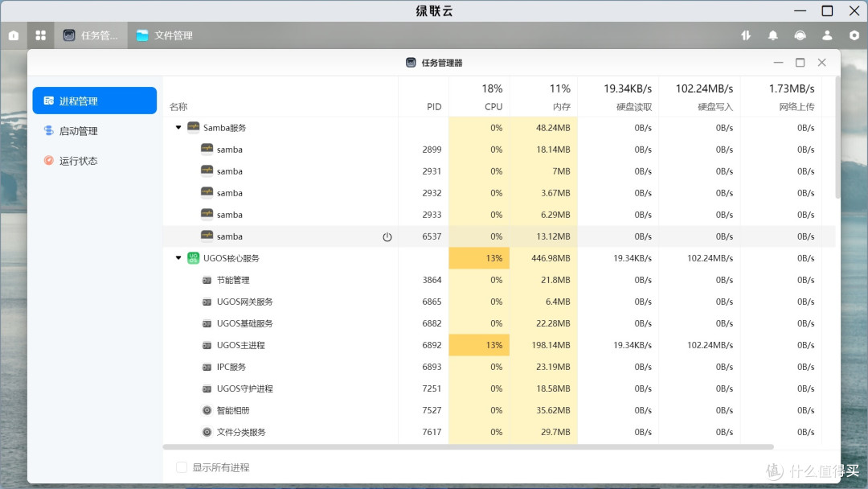Select the 智能相册 row name
868x489 pixels.
coord(233,410)
